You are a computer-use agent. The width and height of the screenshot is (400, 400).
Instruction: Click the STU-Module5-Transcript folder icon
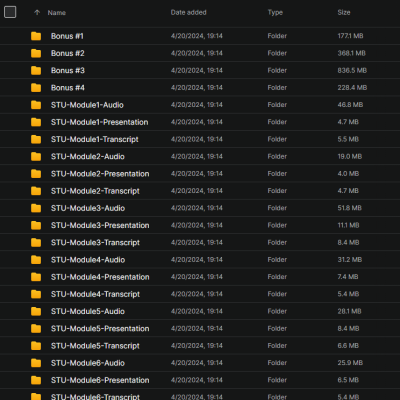tap(36, 346)
